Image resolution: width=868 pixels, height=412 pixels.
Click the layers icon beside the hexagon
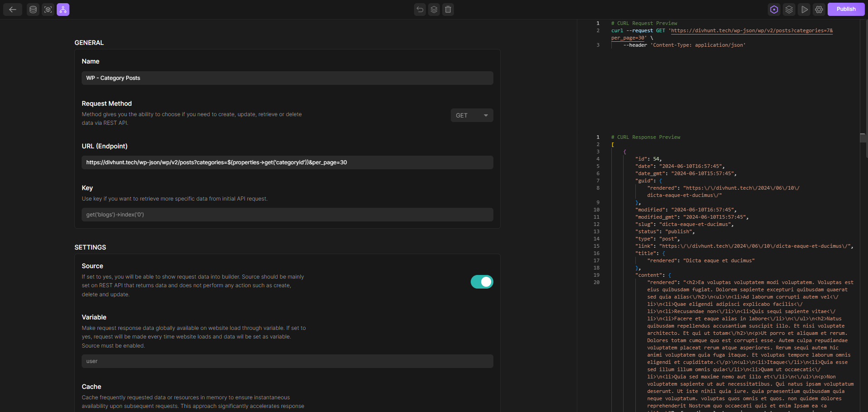coord(789,10)
